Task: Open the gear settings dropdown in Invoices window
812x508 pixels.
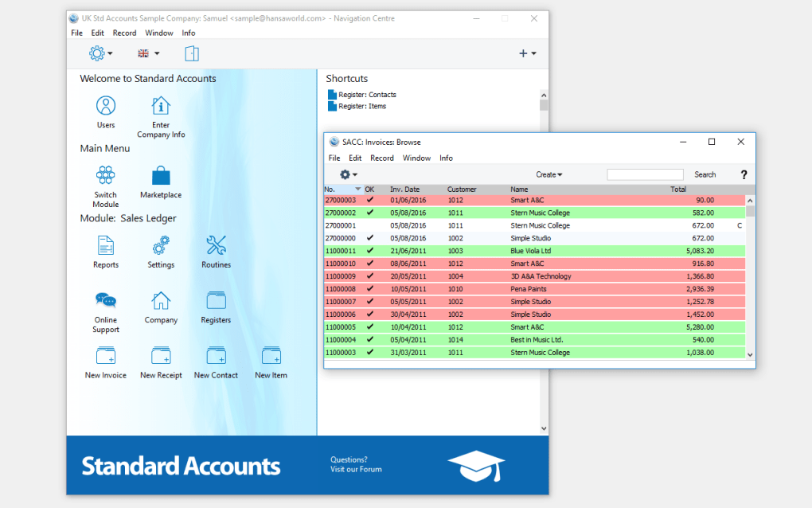Action: click(x=347, y=174)
